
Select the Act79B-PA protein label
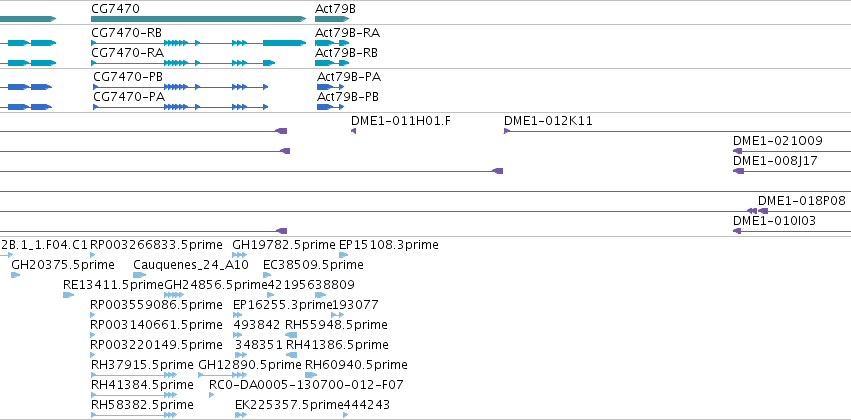pos(349,77)
